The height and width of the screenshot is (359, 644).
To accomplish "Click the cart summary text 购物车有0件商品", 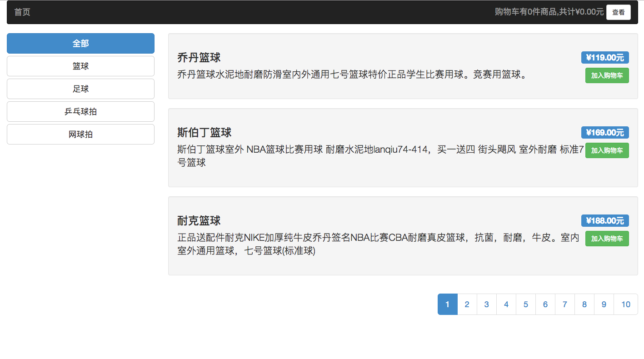I will pyautogui.click(x=526, y=12).
